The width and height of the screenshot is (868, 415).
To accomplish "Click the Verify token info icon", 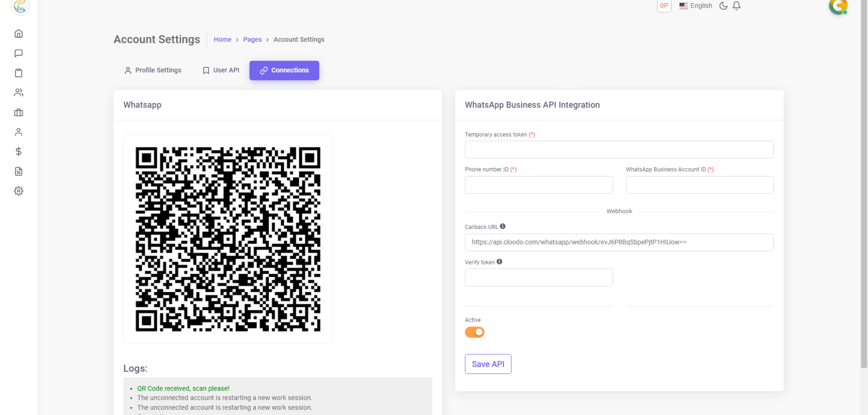I will click(500, 261).
